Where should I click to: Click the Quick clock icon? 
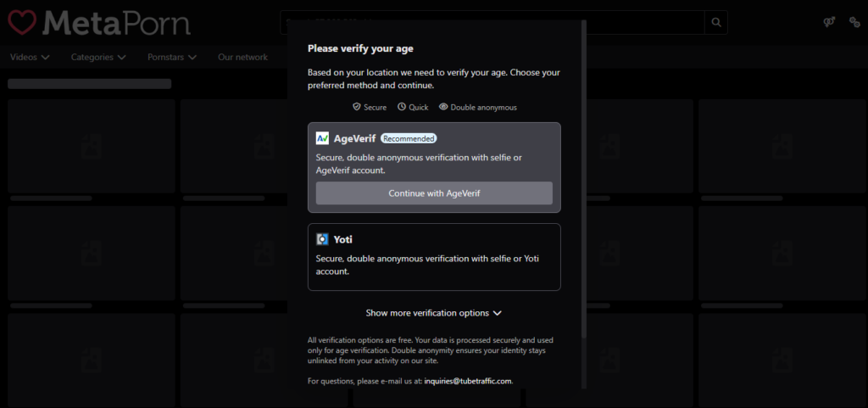pyautogui.click(x=402, y=108)
